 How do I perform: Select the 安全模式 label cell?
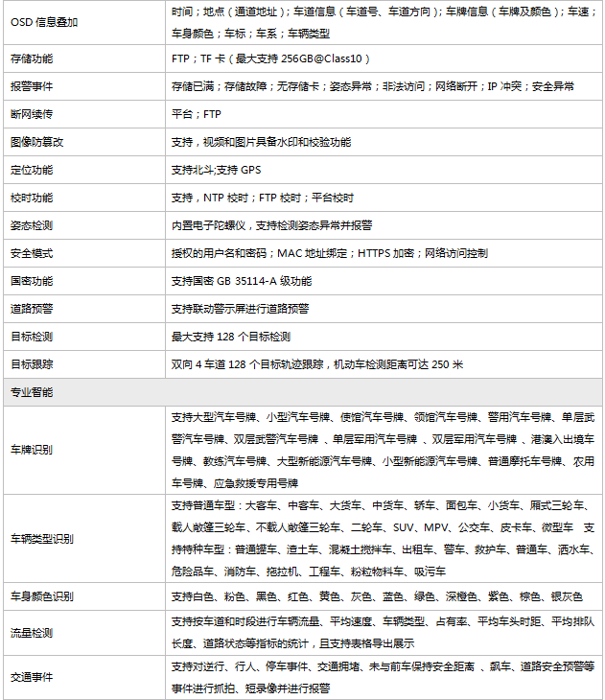click(x=31, y=253)
